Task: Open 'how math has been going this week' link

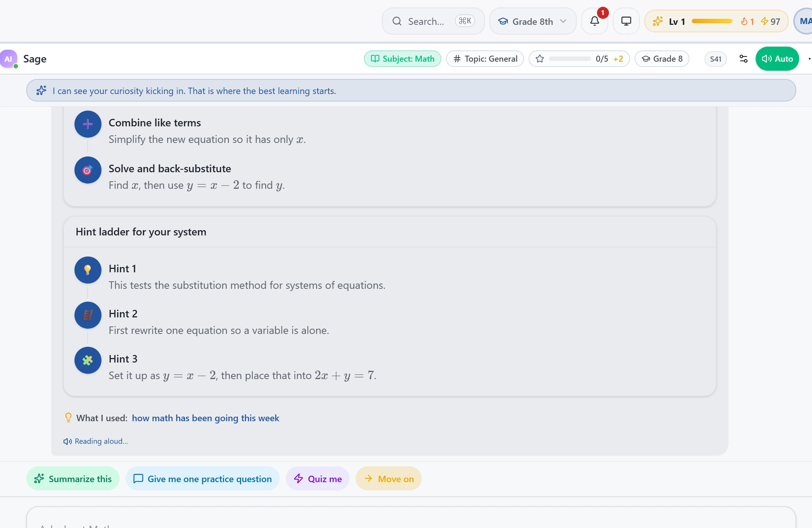Action: [206, 418]
